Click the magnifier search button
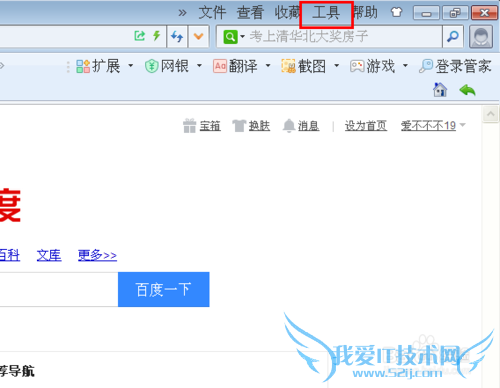Image resolution: width=500 pixels, height=388 pixels. click(453, 36)
